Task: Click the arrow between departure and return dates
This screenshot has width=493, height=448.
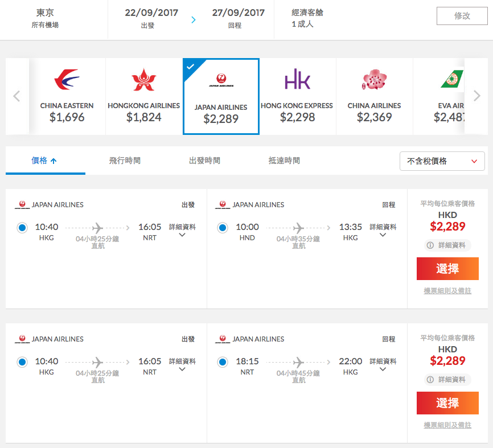Action: [x=194, y=20]
